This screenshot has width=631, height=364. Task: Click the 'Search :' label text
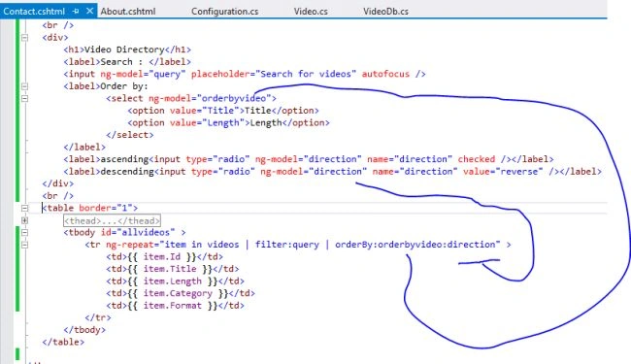click(121, 62)
